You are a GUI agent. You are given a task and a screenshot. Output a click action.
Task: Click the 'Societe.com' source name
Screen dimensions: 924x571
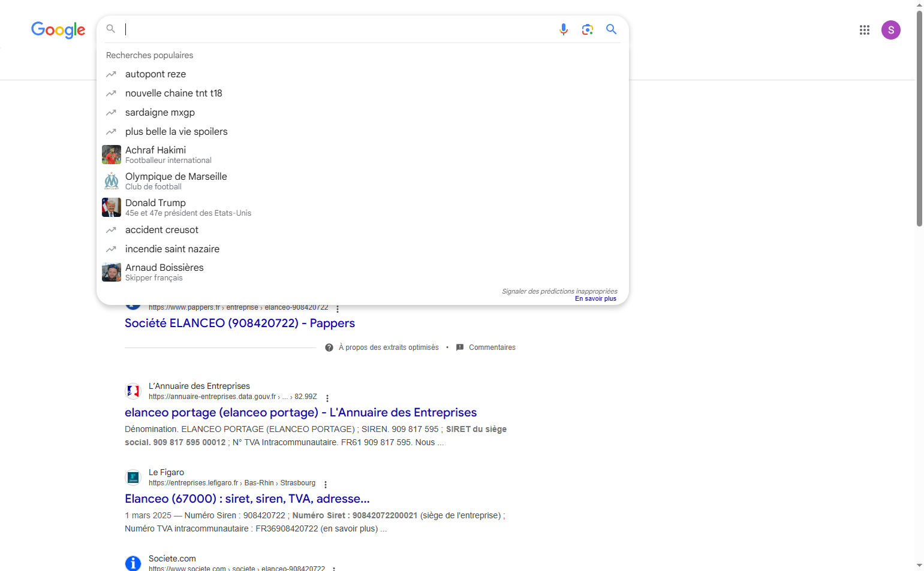coord(172,558)
